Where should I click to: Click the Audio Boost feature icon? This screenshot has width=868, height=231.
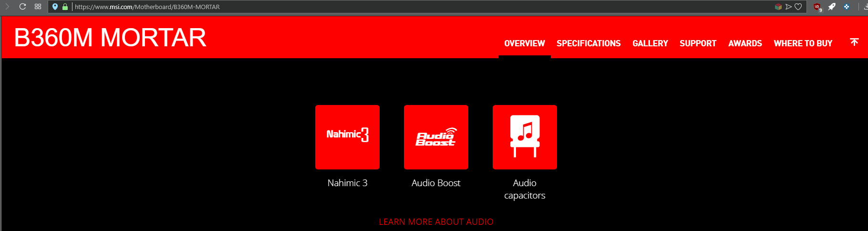click(436, 137)
